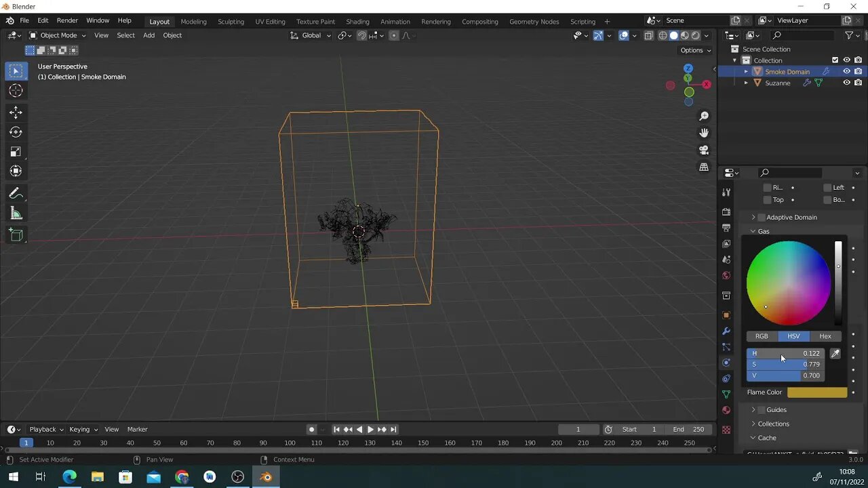Select the Cursor tool in toolbar
This screenshot has width=868, height=488.
16,91
